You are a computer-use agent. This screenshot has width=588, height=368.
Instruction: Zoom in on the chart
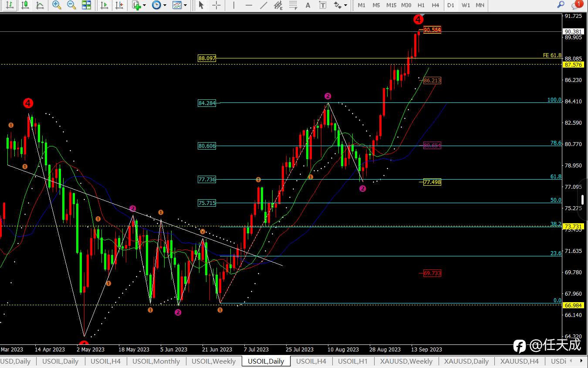[x=56, y=5]
